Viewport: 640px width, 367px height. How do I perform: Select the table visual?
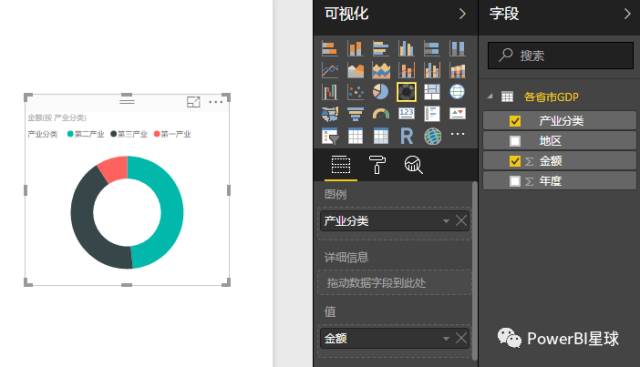[x=355, y=136]
